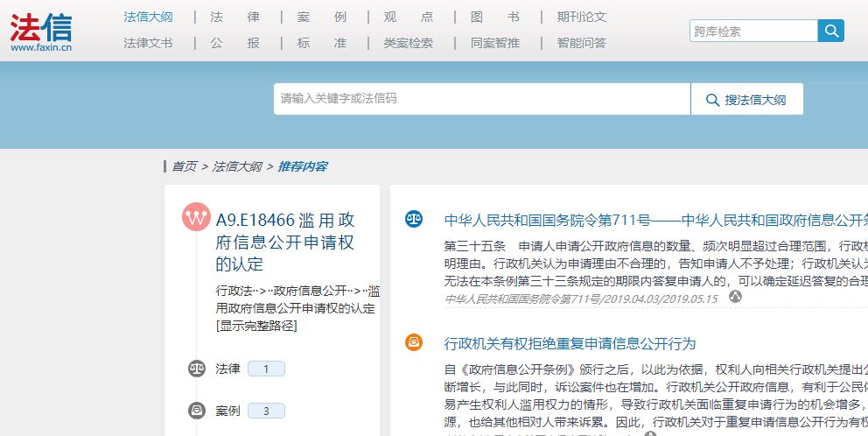This screenshot has height=436, width=868.
Task: Open the 行政机关有权拒绝重复申请信息公开行为 result
Action: point(570,343)
